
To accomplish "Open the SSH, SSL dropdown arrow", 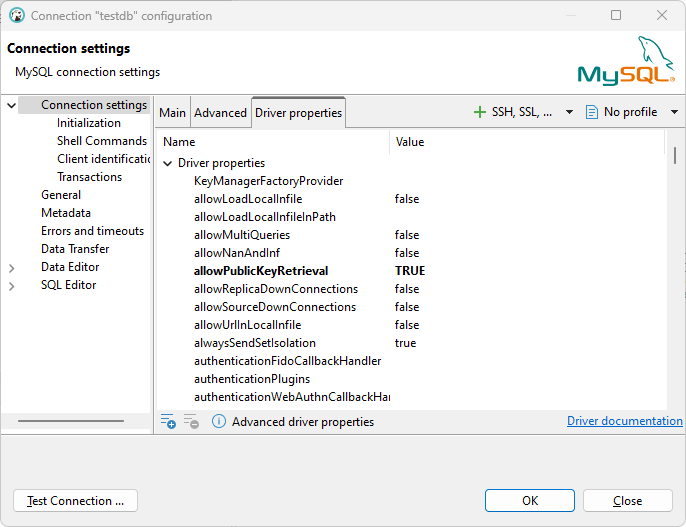I will click(570, 112).
